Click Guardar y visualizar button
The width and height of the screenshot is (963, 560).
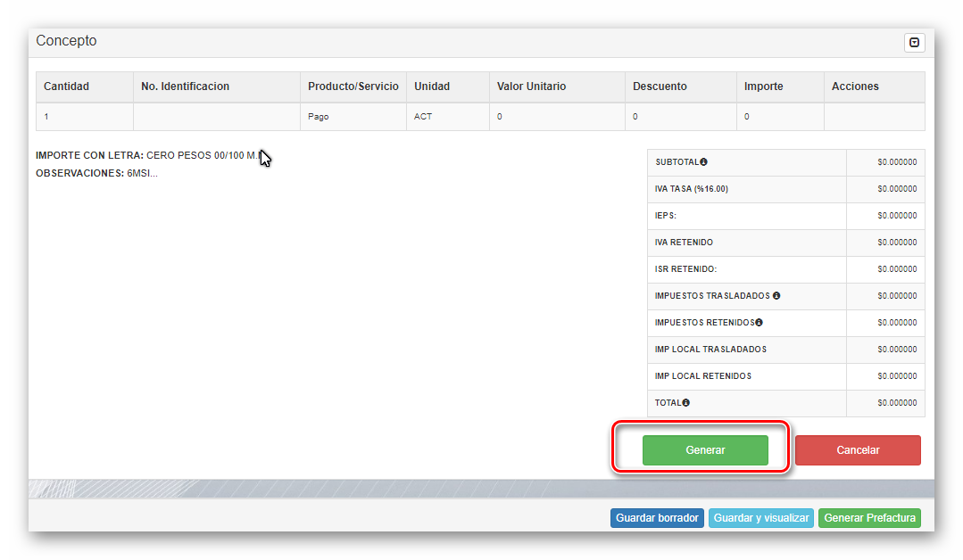(761, 518)
